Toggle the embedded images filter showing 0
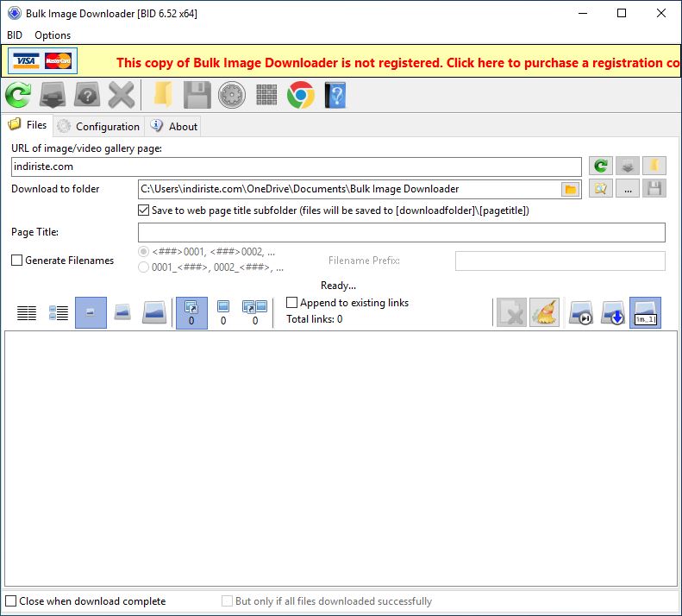The height and width of the screenshot is (616, 682). (x=223, y=312)
